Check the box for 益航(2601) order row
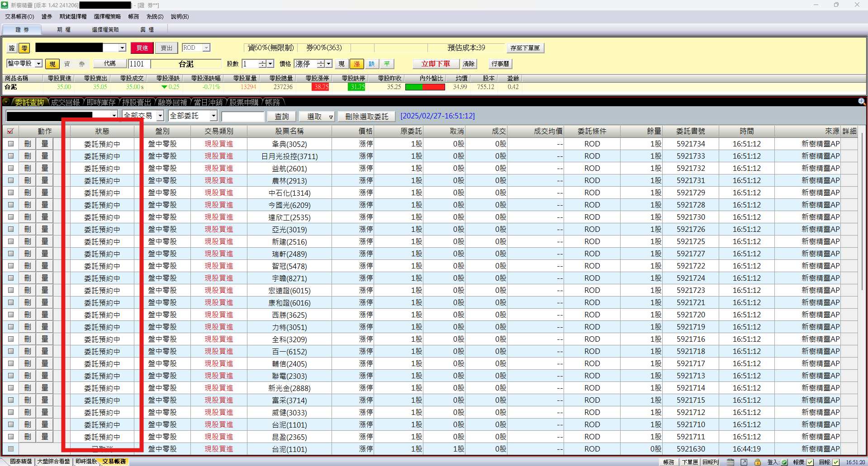Image resolution: width=868 pixels, height=466 pixels. point(11,168)
